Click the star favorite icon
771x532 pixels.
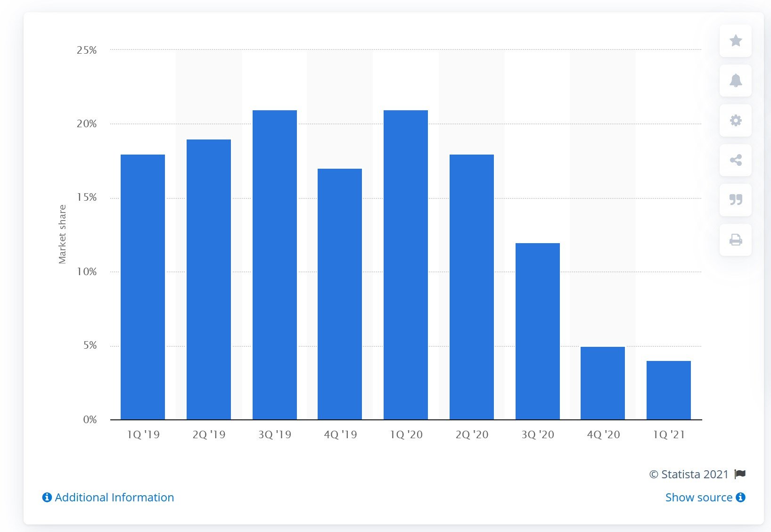(735, 41)
